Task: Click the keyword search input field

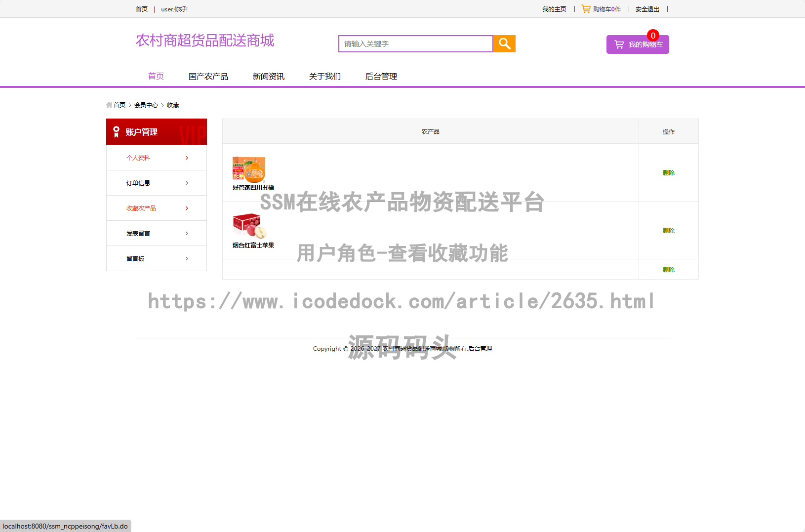Action: tap(415, 43)
